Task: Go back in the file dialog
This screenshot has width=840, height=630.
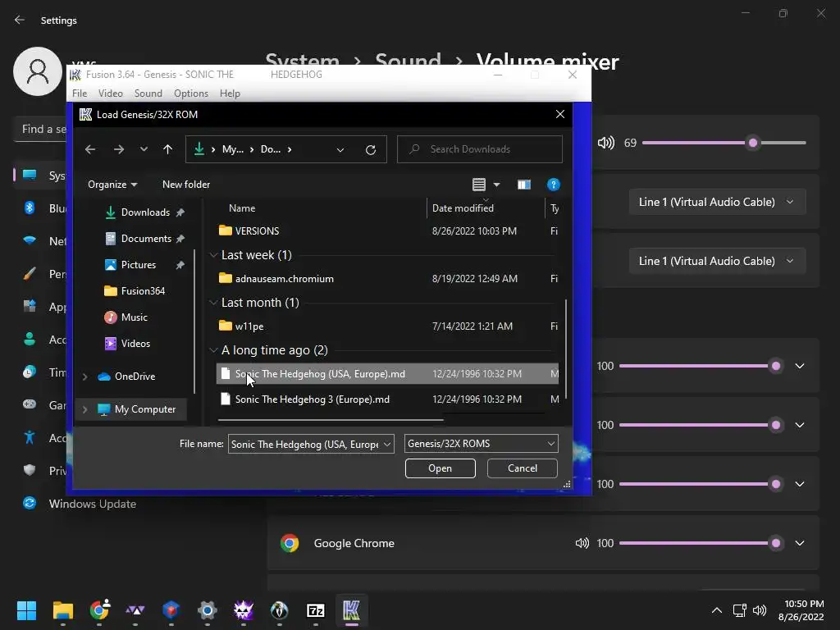Action: [90, 149]
